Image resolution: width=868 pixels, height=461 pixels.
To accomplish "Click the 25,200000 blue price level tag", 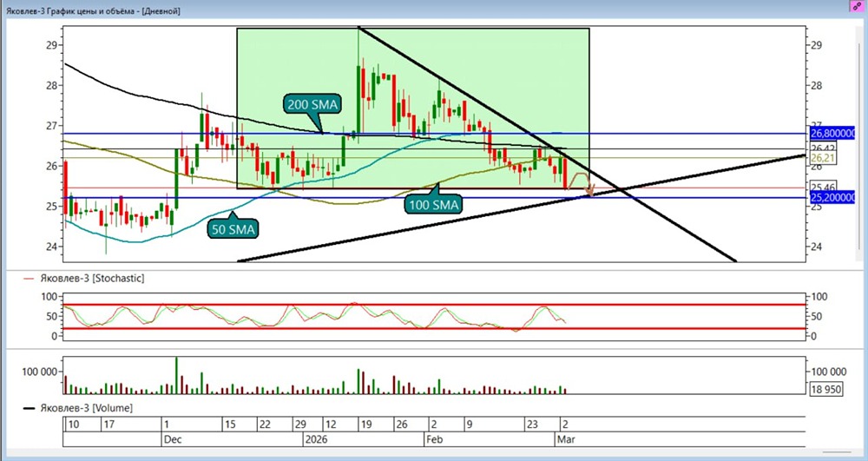I will pyautogui.click(x=832, y=198).
